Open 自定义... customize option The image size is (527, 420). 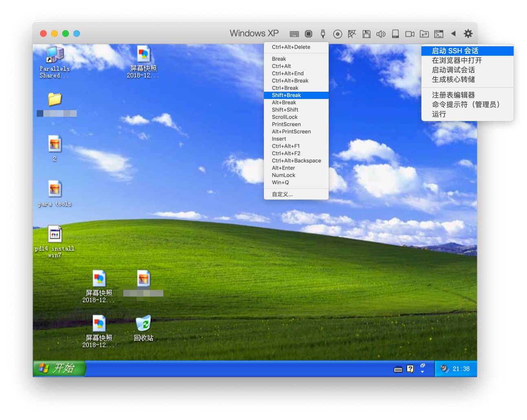(x=296, y=195)
